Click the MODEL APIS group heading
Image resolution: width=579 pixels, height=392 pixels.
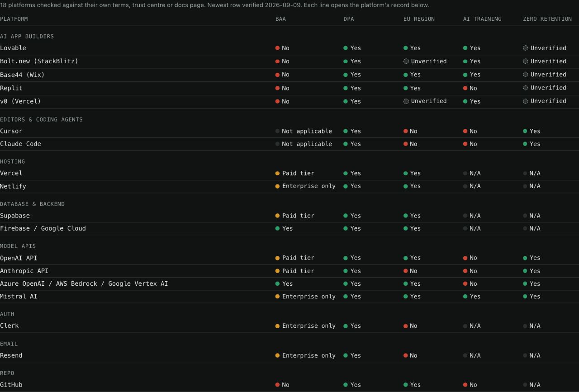[x=18, y=246]
